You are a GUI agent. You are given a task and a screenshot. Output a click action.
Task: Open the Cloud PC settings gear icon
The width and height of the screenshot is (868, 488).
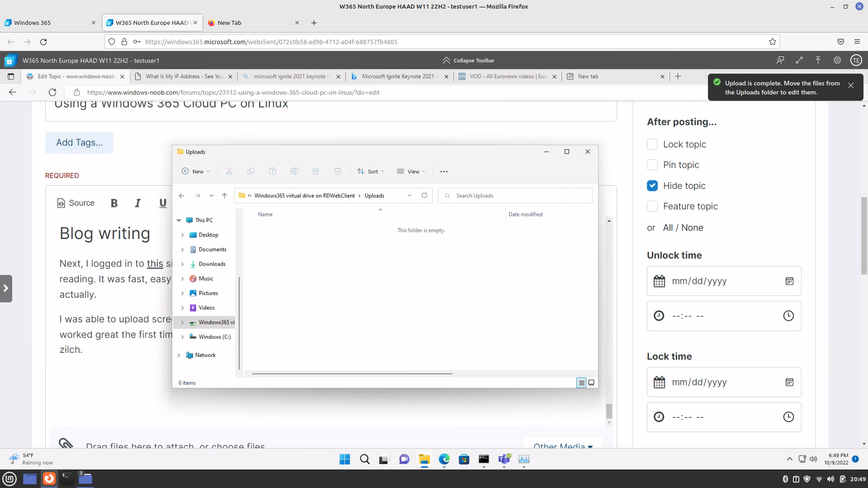[x=837, y=60]
